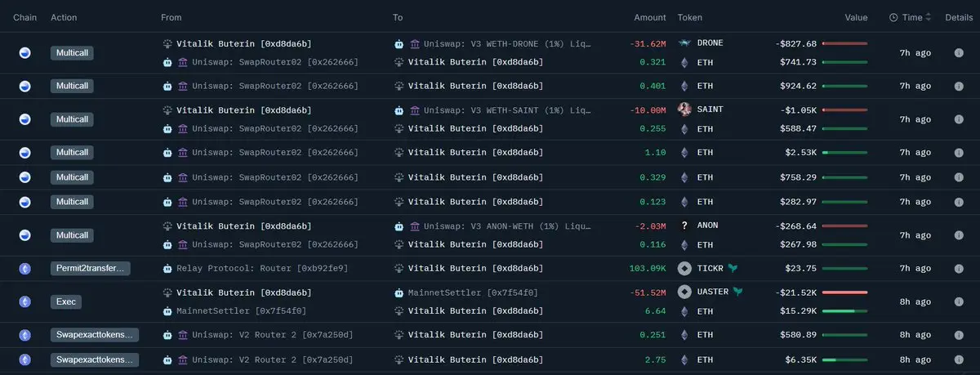Click the Action column header

(x=64, y=17)
